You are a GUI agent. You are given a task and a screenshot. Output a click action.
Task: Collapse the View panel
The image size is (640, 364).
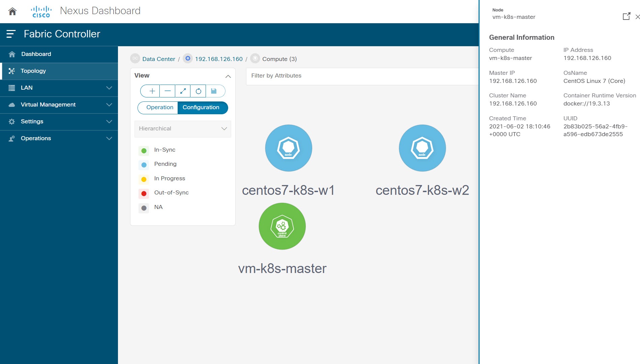(x=228, y=76)
